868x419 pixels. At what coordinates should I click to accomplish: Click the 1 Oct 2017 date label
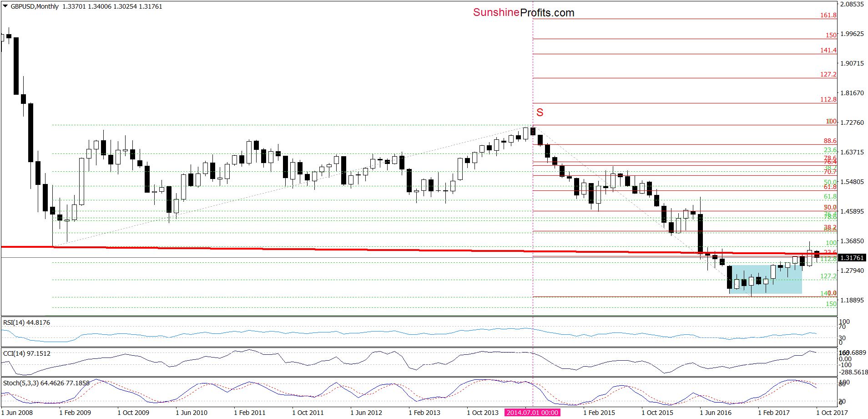832,413
